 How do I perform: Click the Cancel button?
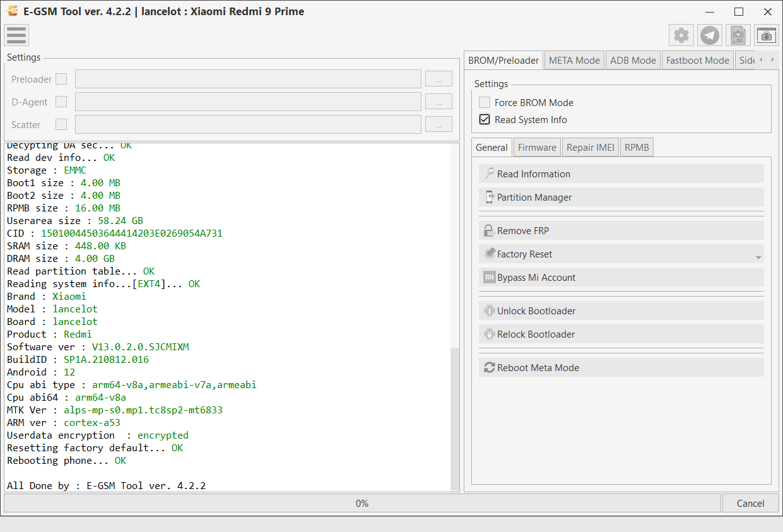pos(750,503)
